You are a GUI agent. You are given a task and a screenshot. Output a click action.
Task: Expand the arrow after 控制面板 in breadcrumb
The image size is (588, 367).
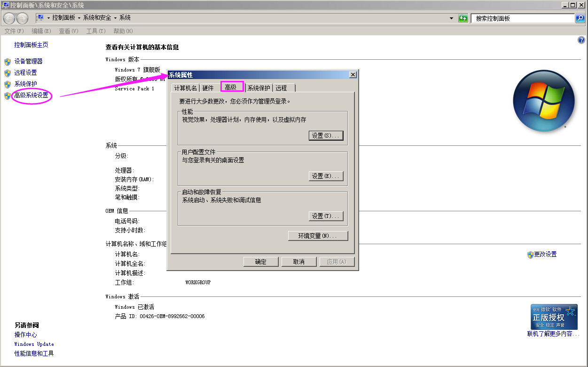79,18
